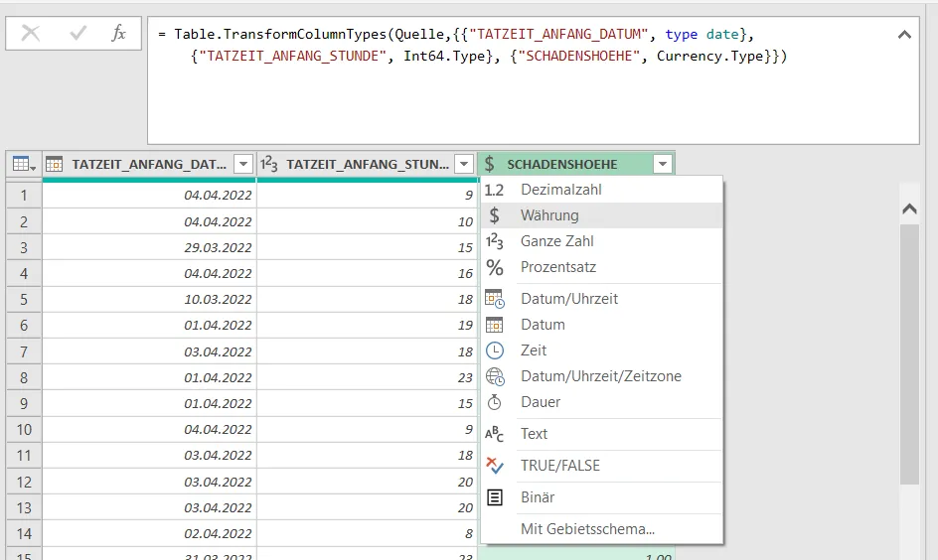
Task: Choose data type Datum/Uhrzeit
Action: [x=602, y=298]
